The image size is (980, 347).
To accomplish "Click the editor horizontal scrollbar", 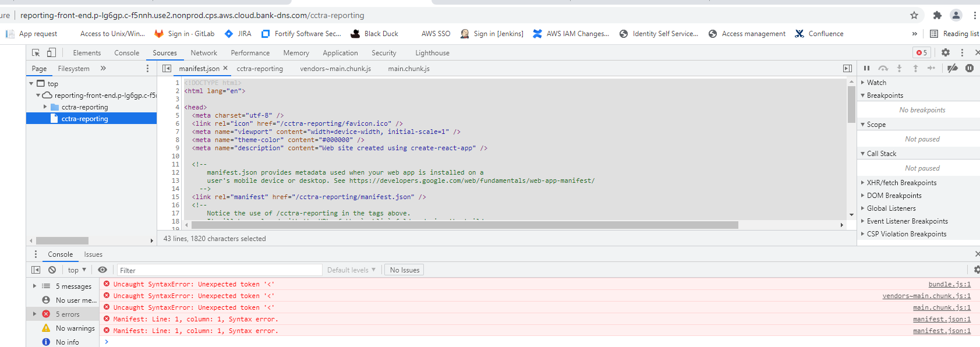I will coord(465,225).
